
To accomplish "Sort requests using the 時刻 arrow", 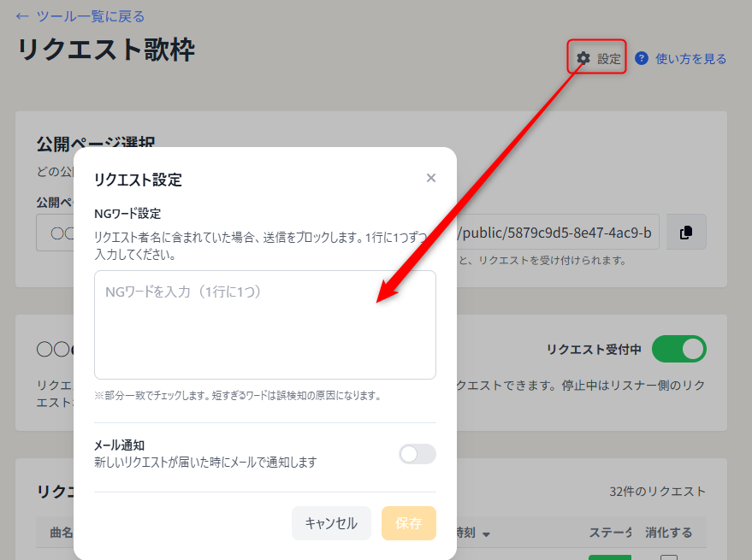I will click(x=486, y=532).
